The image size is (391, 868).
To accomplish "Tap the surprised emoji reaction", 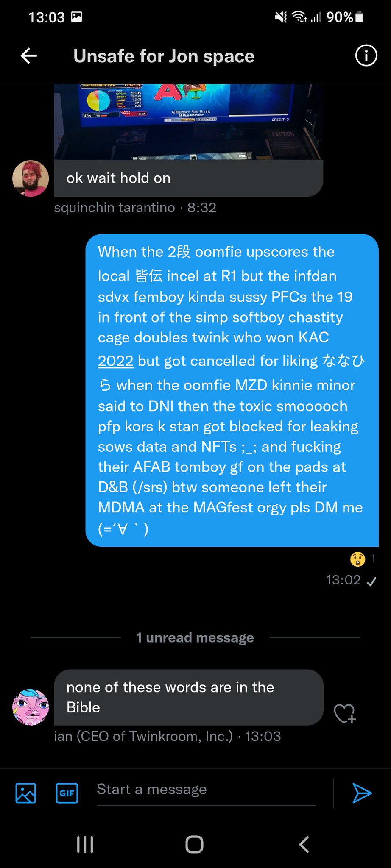I will 357,559.
